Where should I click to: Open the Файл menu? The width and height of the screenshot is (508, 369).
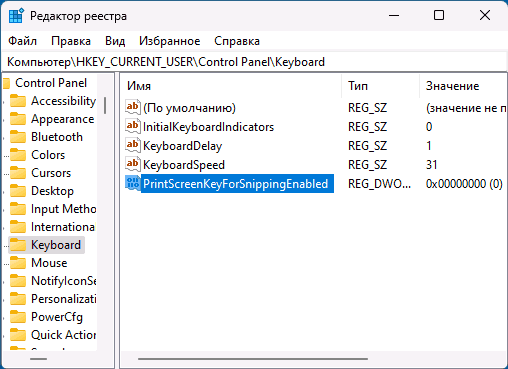coord(22,41)
